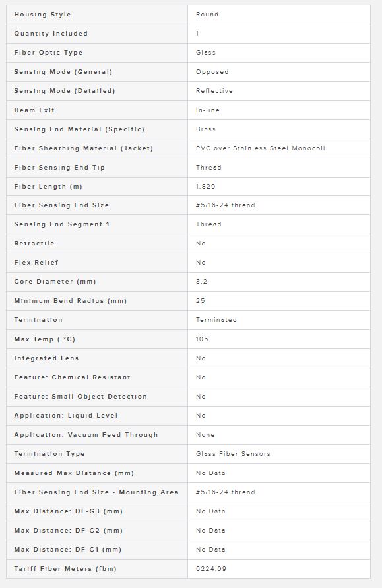Click the Fiber Optic Type row label
Image resolution: width=382 pixels, height=588 pixels.
[x=48, y=53]
